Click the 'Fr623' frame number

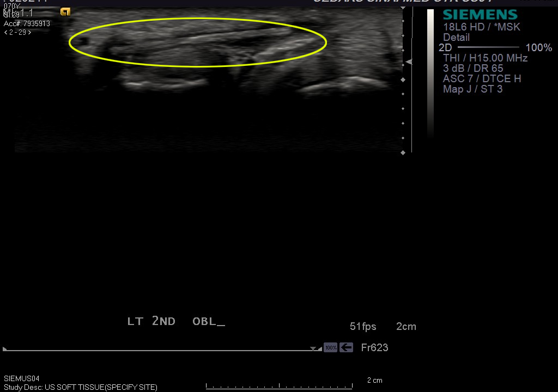coord(374,347)
